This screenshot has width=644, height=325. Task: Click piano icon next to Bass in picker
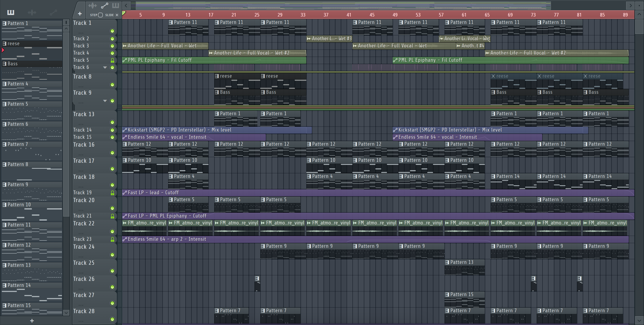[x=4, y=64]
